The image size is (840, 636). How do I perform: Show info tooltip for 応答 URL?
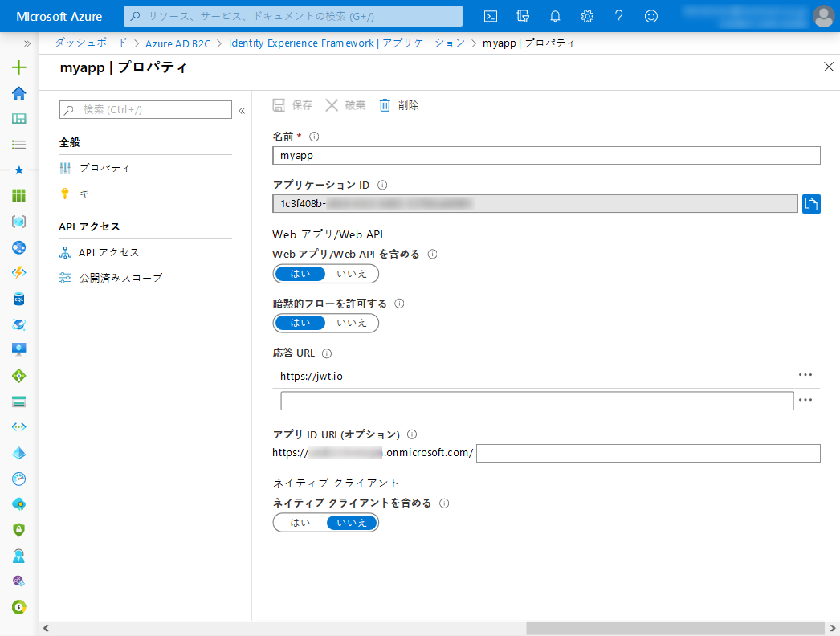[327, 353]
